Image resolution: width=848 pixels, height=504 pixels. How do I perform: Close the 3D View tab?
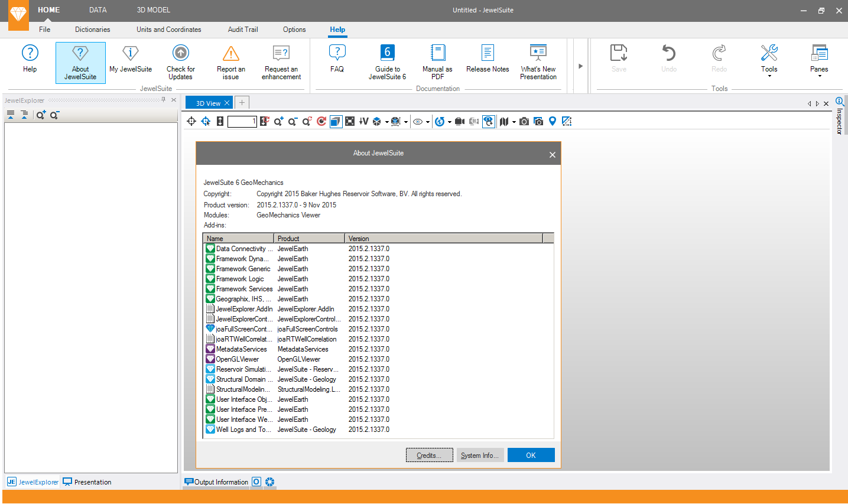pyautogui.click(x=226, y=103)
